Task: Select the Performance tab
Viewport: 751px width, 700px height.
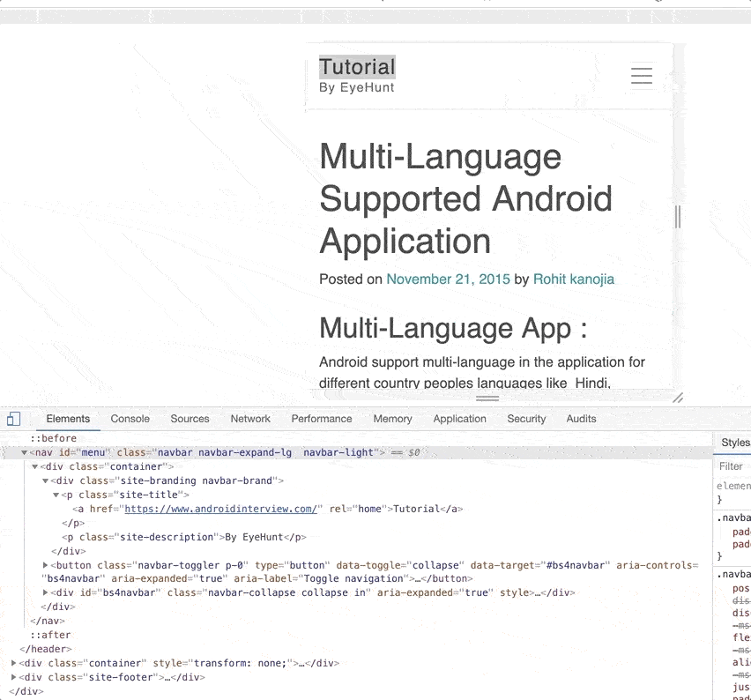Action: (322, 419)
